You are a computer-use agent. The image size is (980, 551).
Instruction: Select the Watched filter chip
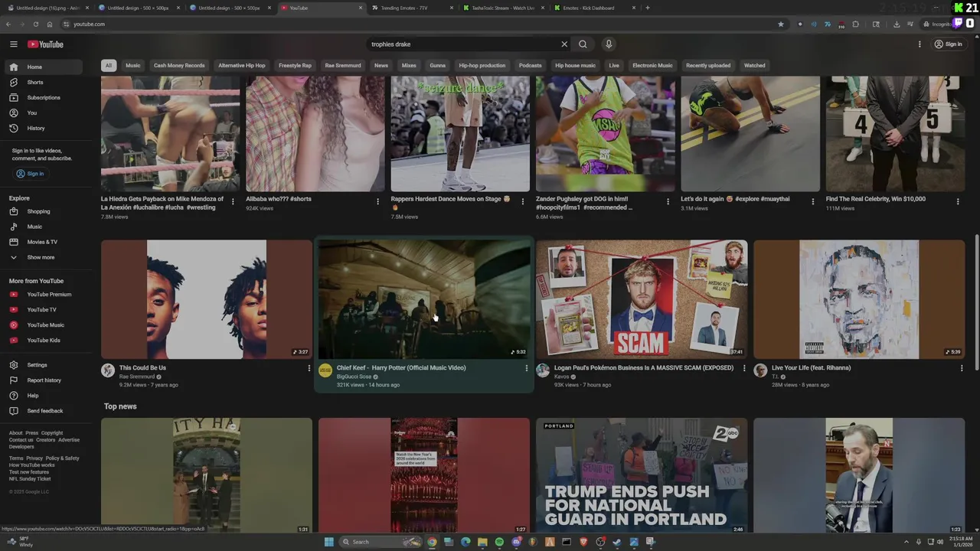tap(754, 65)
